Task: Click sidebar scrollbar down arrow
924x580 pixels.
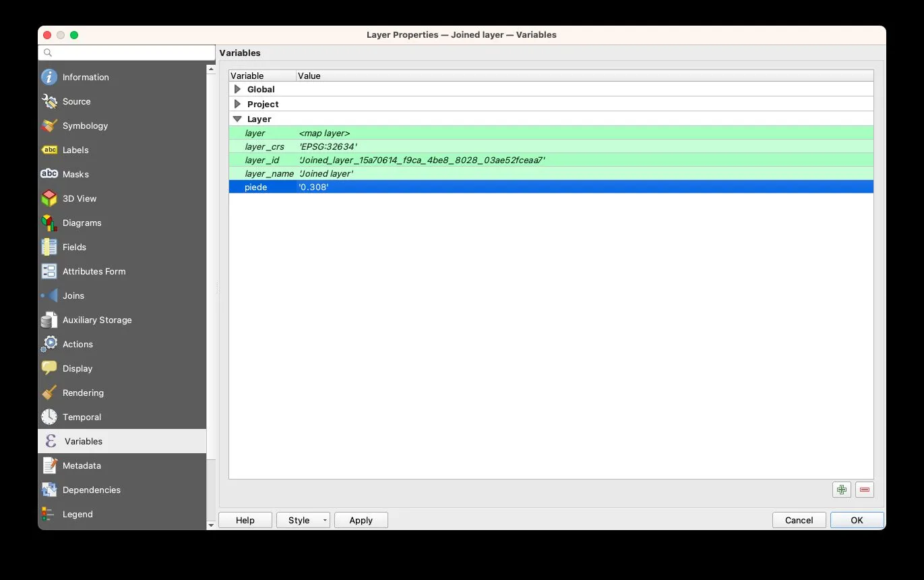Action: [211, 525]
